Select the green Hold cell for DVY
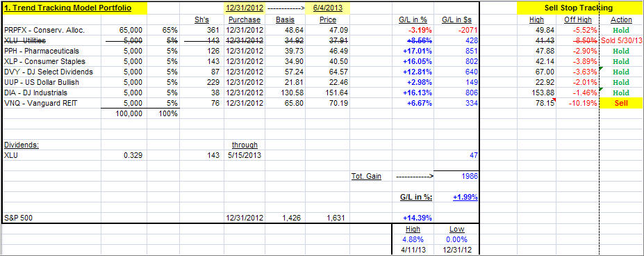 [x=622, y=72]
